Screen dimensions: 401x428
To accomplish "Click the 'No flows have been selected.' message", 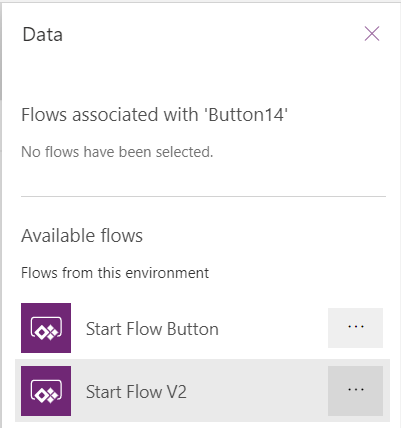I will (x=117, y=152).
